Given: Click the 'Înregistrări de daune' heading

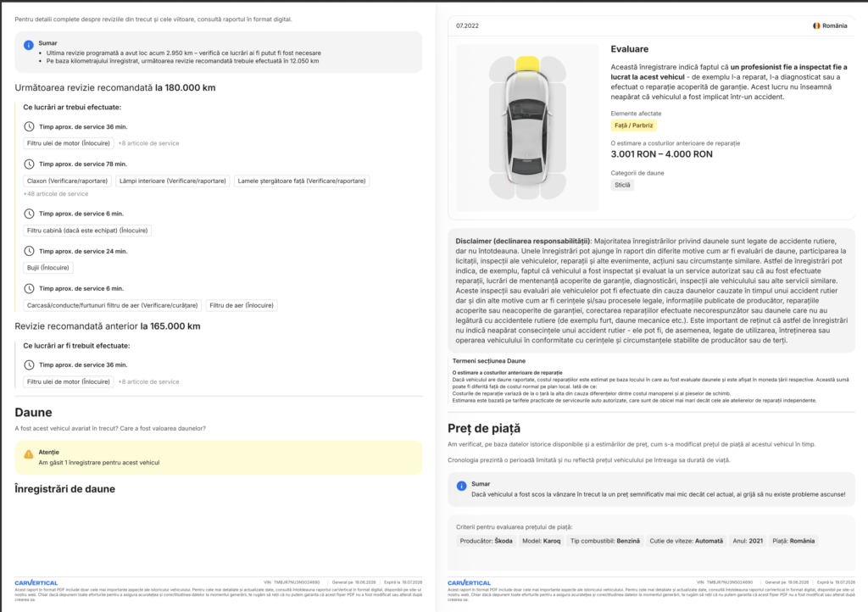Looking at the screenshot, I should [x=64, y=489].
